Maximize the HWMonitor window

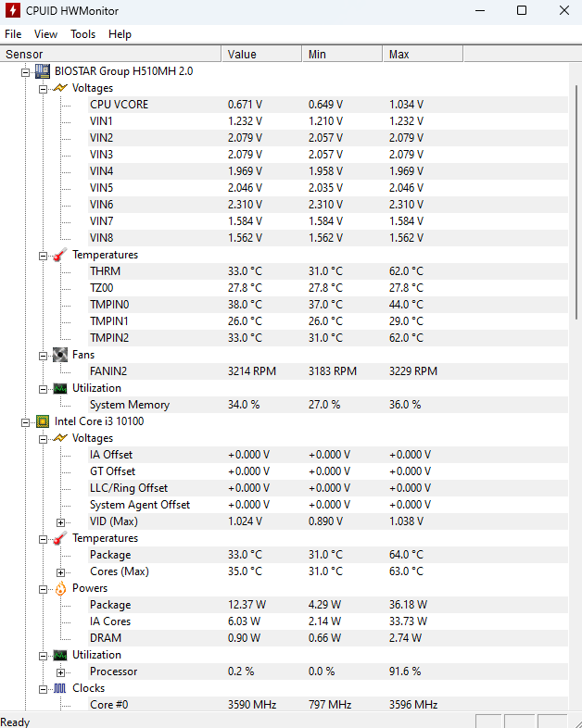[522, 10]
